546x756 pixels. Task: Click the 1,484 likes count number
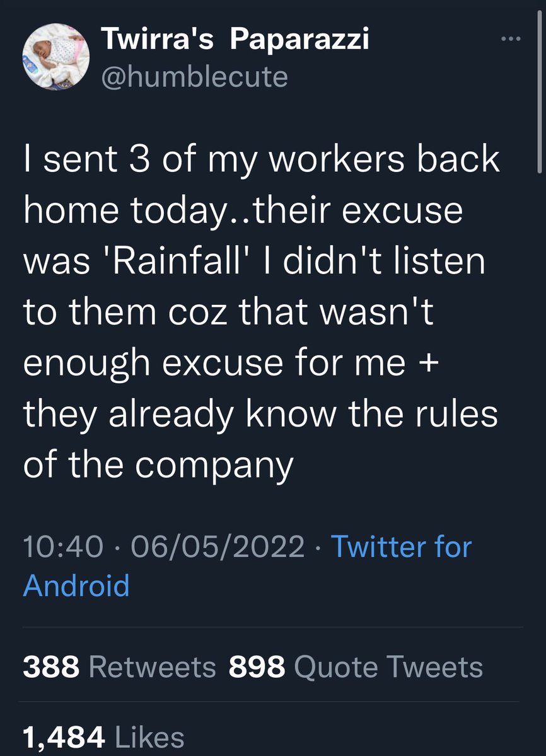[64, 737]
